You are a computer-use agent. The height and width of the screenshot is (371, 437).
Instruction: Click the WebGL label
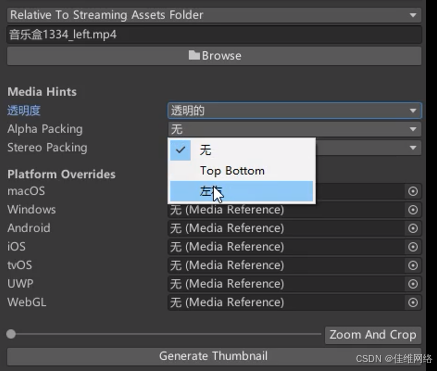(27, 302)
